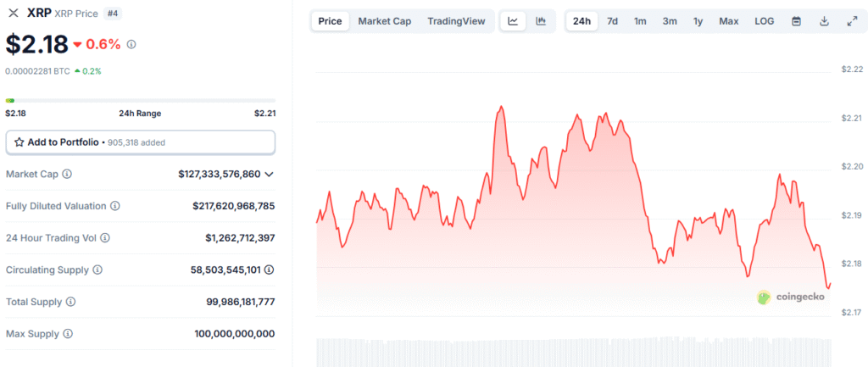Viewport: 868px width, 367px height.
Task: Expand the Market Cap dropdown chevron
Action: point(269,175)
